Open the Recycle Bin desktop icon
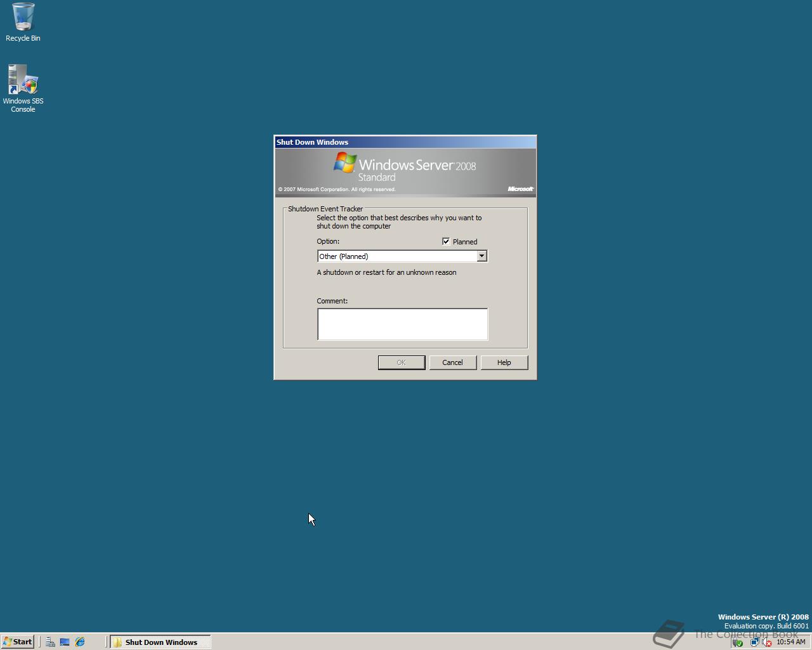 click(23, 22)
